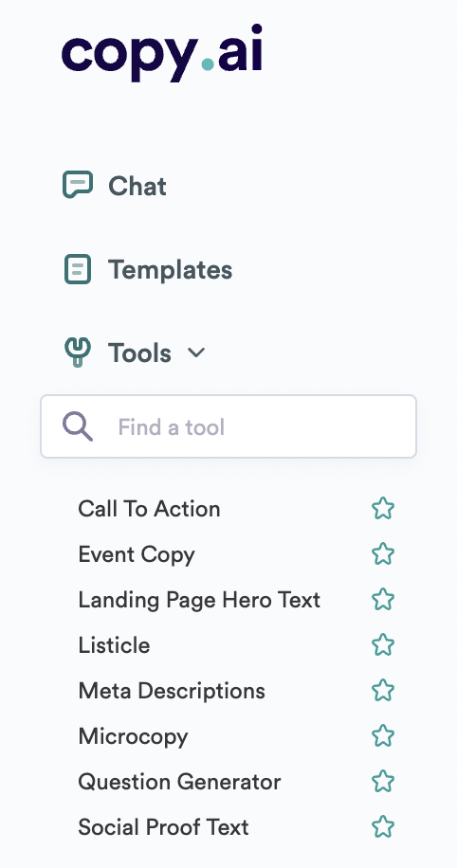Click the Tools section label
This screenshot has height=868, width=457.
139,353
